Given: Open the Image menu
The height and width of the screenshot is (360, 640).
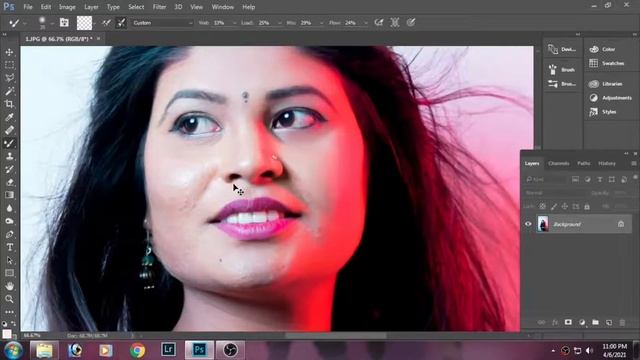Looking at the screenshot, I should (67, 7).
